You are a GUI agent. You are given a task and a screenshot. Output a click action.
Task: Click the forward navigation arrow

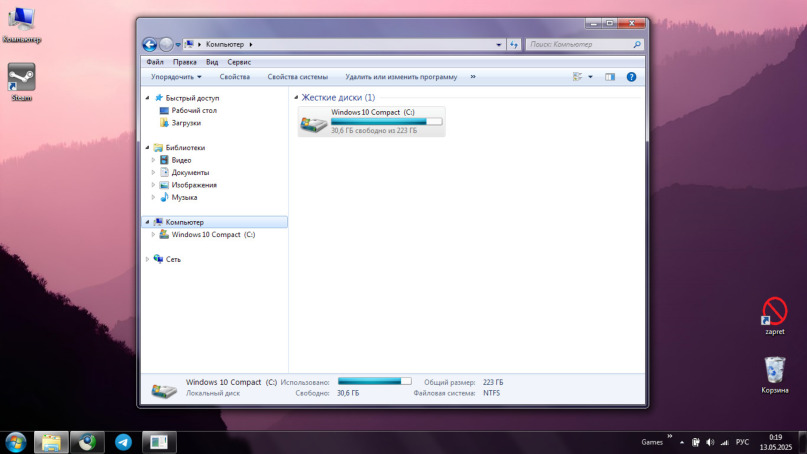[x=166, y=45]
